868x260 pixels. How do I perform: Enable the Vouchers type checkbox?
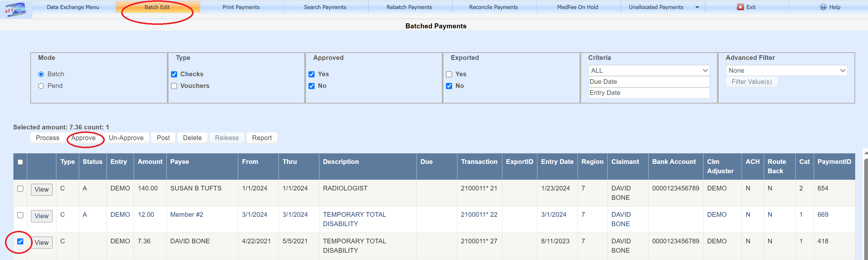click(x=174, y=86)
